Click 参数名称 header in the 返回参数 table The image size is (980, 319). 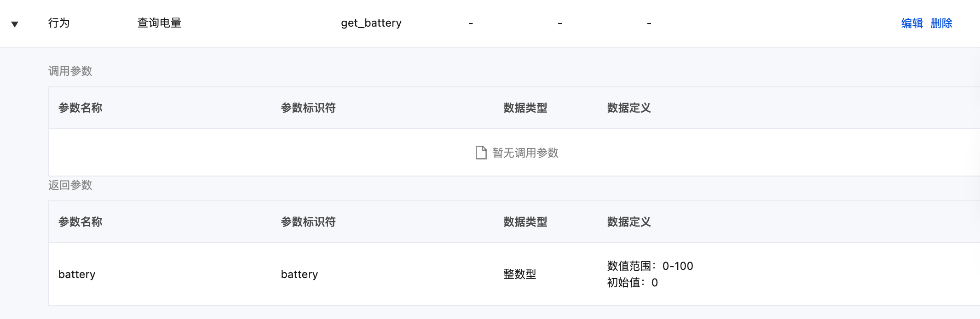coord(80,222)
